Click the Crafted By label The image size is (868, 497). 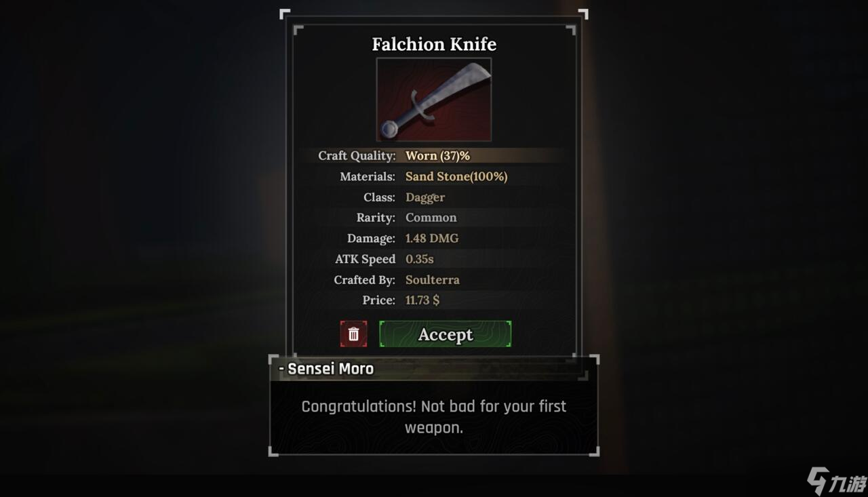tap(364, 279)
